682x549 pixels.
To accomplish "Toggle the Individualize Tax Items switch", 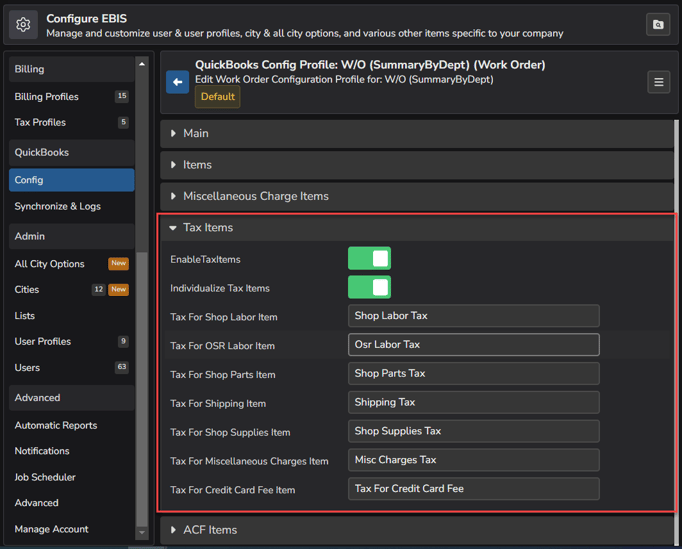I will coord(369,288).
